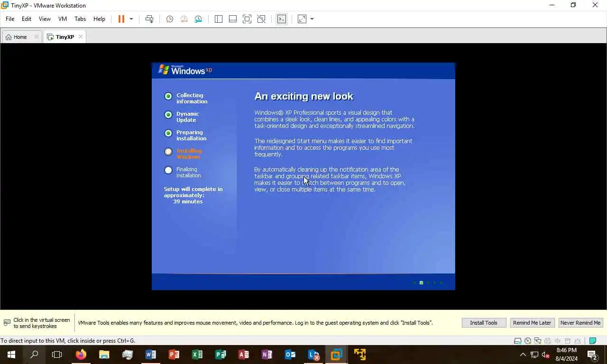Toggle the console view icon

pyautogui.click(x=282, y=19)
